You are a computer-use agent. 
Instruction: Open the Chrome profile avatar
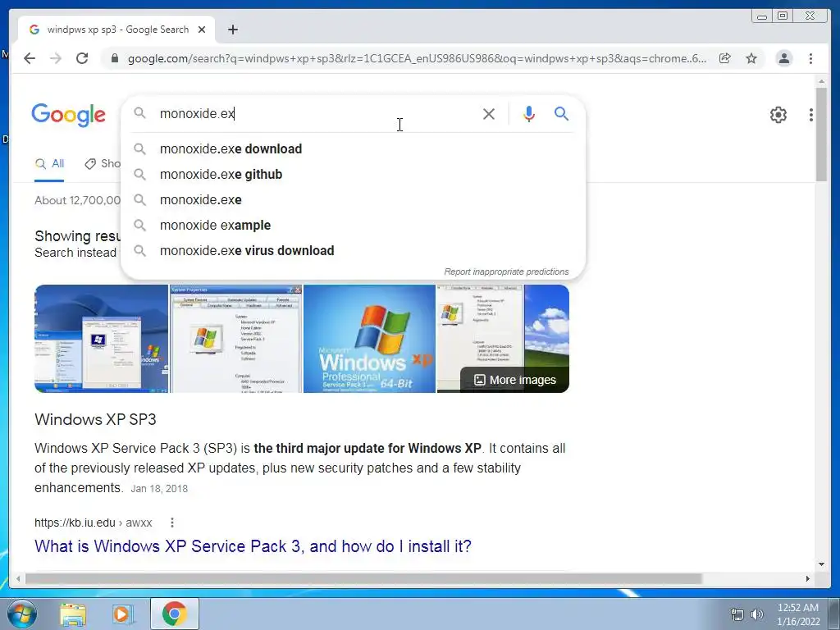(x=783, y=58)
